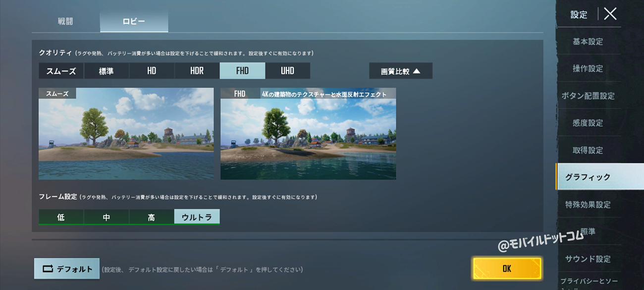Open 取得設定 in sidebar
The image size is (644, 290).
coord(588,150)
